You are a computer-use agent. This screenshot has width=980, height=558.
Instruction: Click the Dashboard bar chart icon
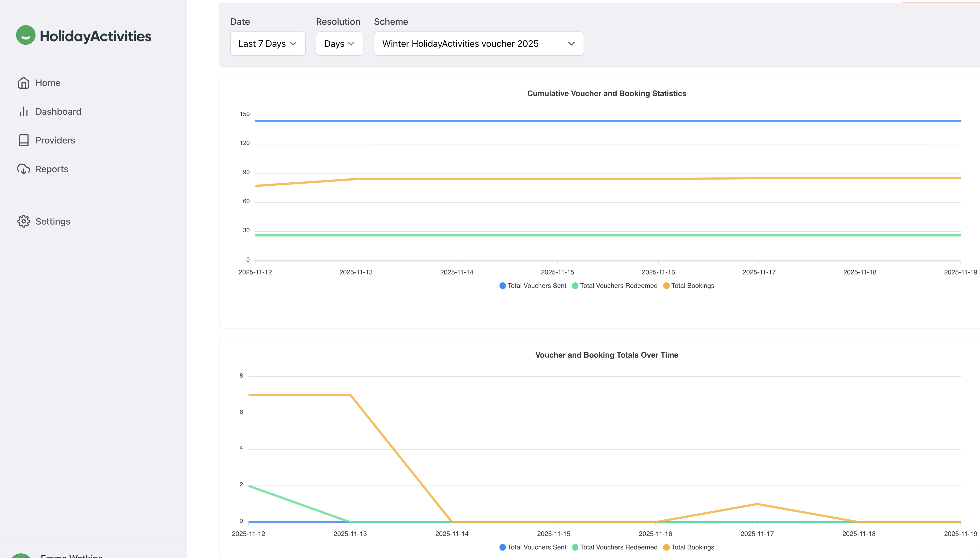(23, 112)
